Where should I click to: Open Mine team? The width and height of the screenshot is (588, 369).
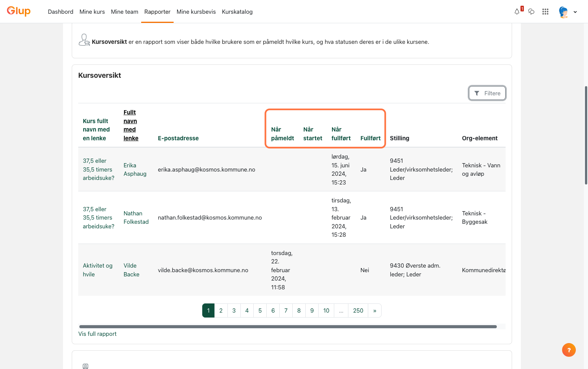pyautogui.click(x=124, y=12)
